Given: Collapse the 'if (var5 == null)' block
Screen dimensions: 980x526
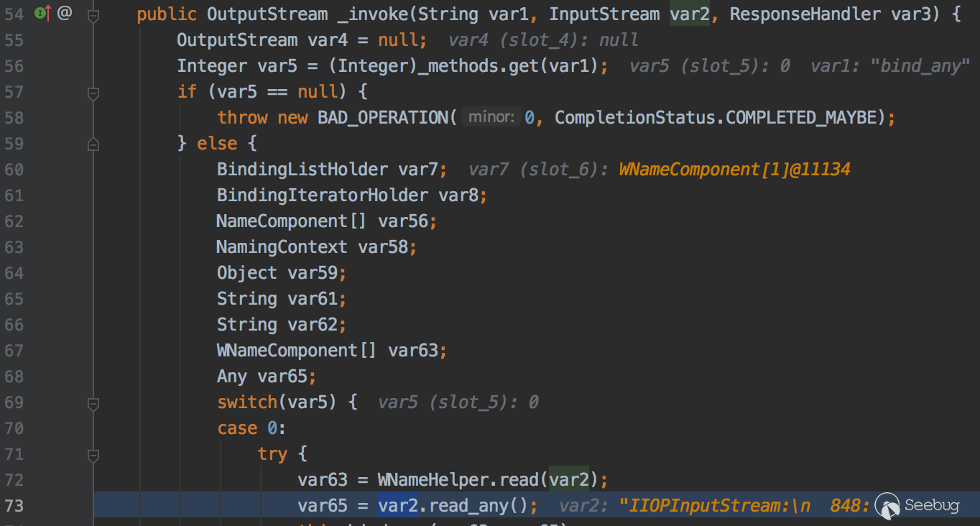Looking at the screenshot, I should pyautogui.click(x=93, y=93).
